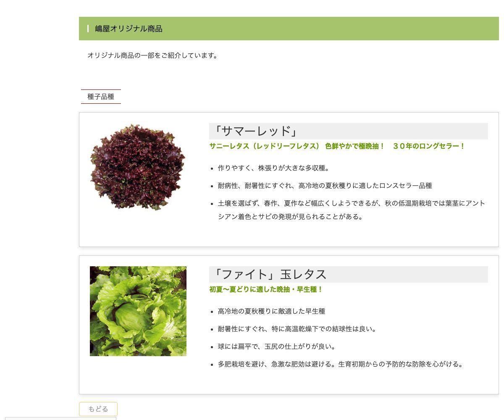The image size is (504, 420).
Task: Click the bullet starting with 土壌を選ばず
Action: click(x=351, y=204)
